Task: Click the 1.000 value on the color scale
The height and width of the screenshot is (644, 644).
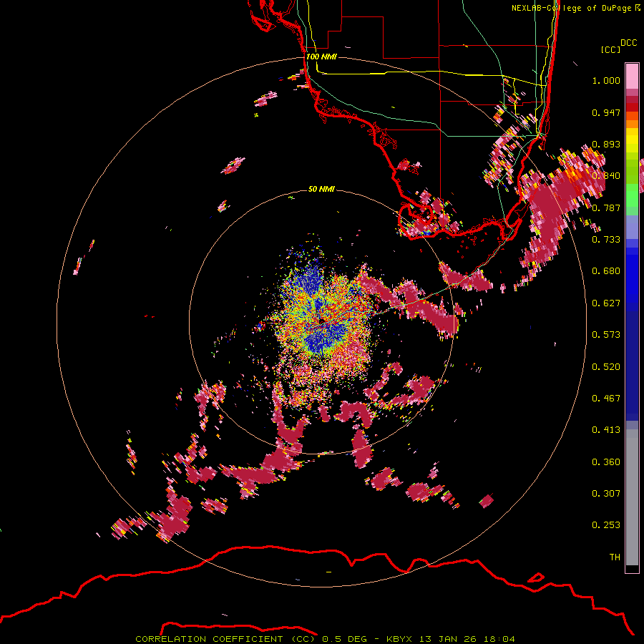Action: tap(606, 80)
